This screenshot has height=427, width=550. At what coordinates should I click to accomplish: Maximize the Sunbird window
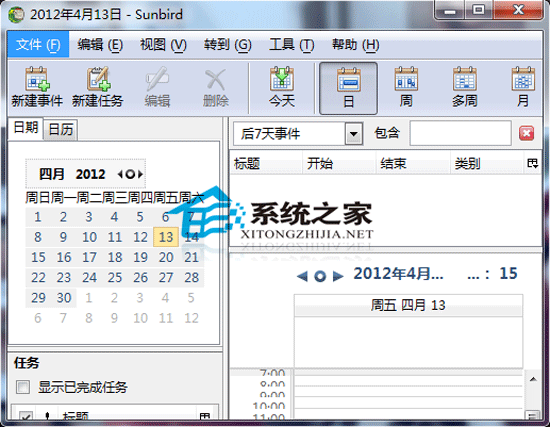478,11
